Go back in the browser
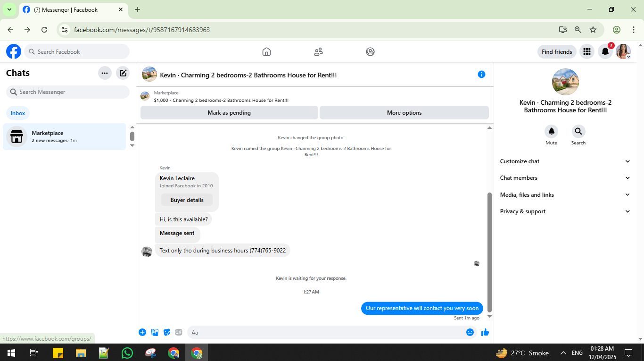This screenshot has height=361, width=644. tap(10, 30)
